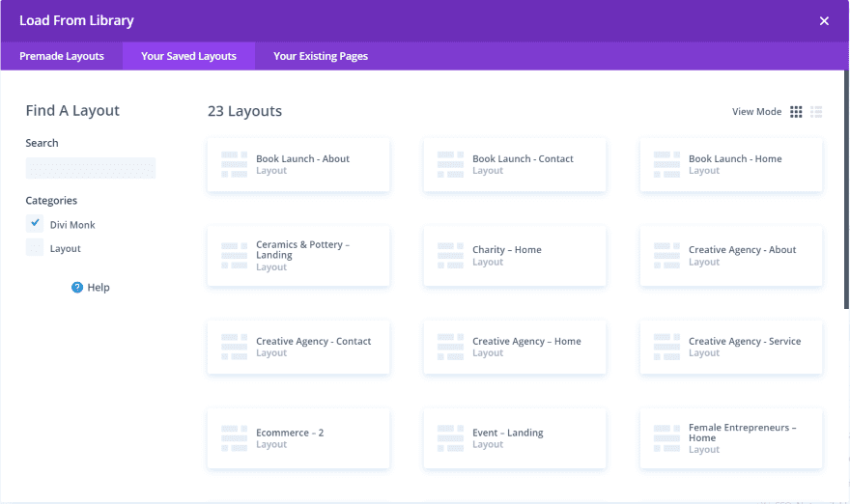
Task: Open the Premade Layouts tab
Action: [x=62, y=56]
